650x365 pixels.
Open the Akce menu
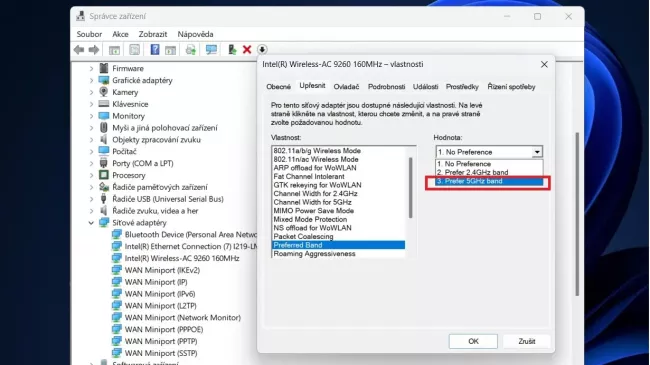tap(120, 34)
